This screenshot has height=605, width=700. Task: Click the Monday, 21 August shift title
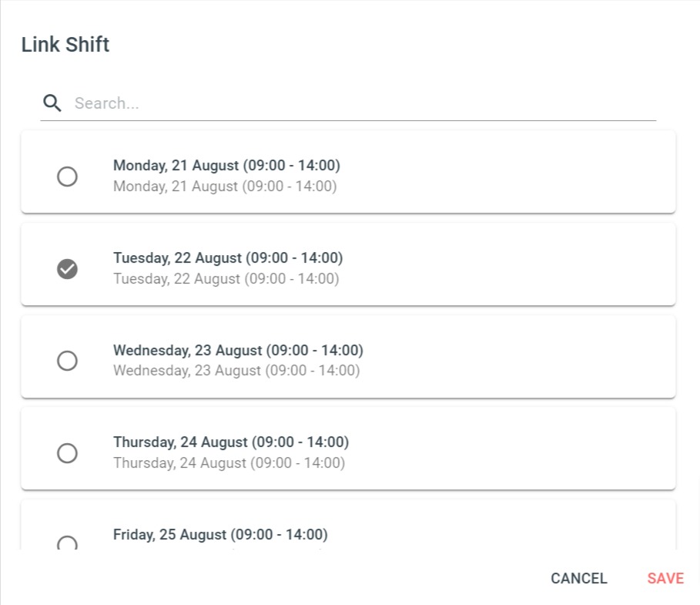click(x=226, y=166)
